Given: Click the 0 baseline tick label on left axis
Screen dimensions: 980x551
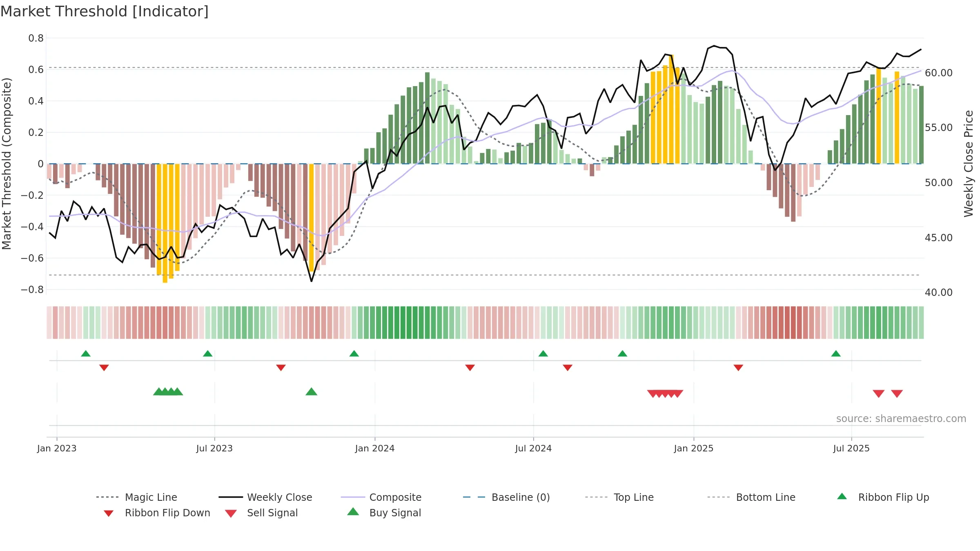Looking at the screenshot, I should pos(40,164).
